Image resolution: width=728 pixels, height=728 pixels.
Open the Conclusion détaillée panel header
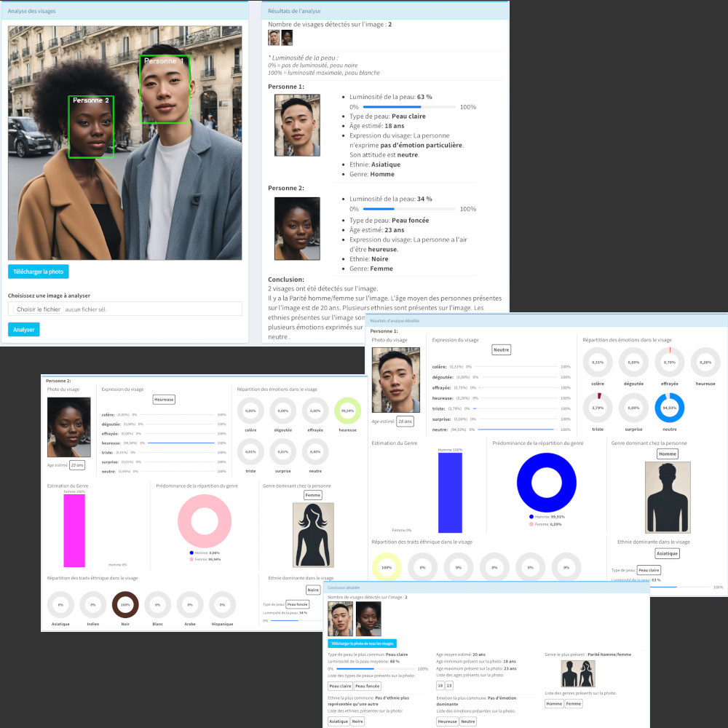click(x=486, y=587)
